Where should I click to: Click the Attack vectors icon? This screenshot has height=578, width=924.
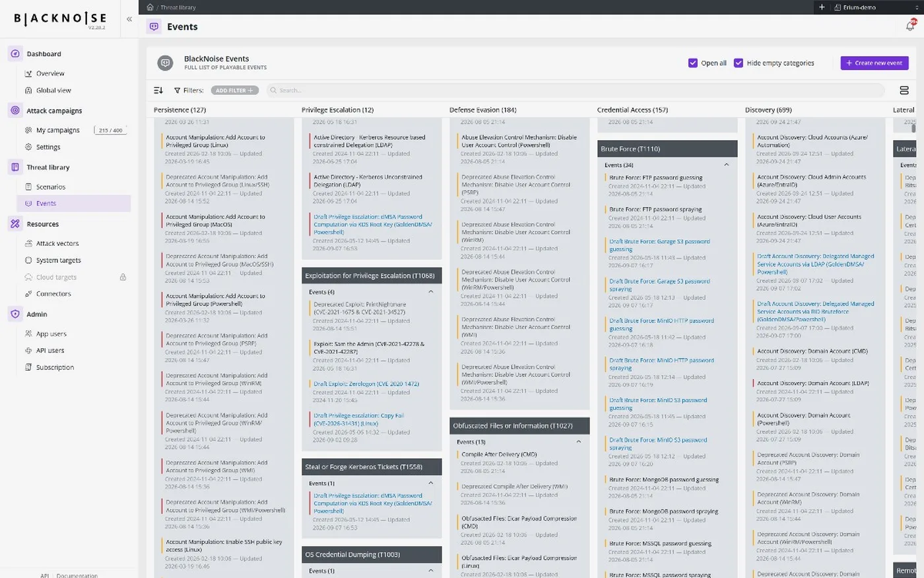[x=28, y=244]
